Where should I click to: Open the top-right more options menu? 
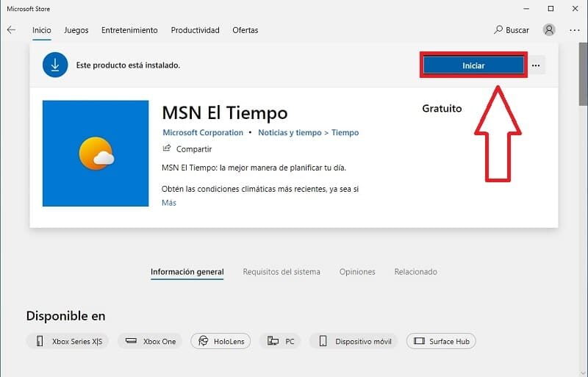(x=575, y=30)
